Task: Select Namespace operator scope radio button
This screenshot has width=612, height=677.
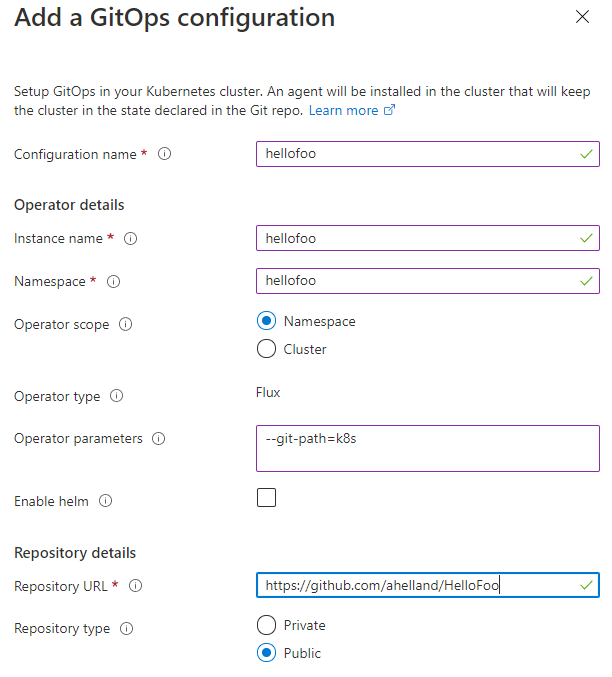Action: (x=266, y=321)
